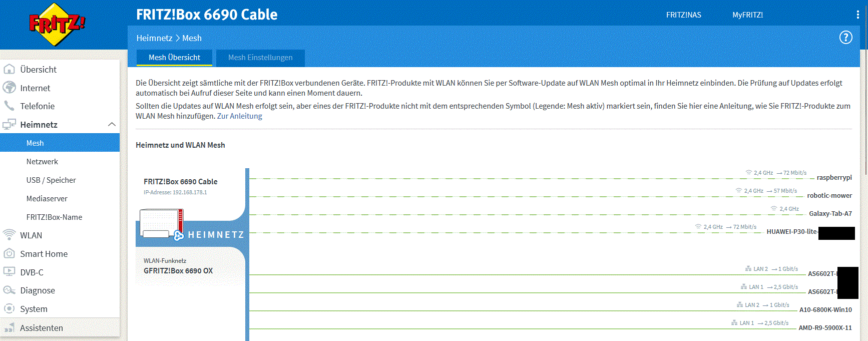Viewport: 868px width, 341px height.
Task: Click the WLAN icon of robotic-mower connection
Action: [x=739, y=191]
